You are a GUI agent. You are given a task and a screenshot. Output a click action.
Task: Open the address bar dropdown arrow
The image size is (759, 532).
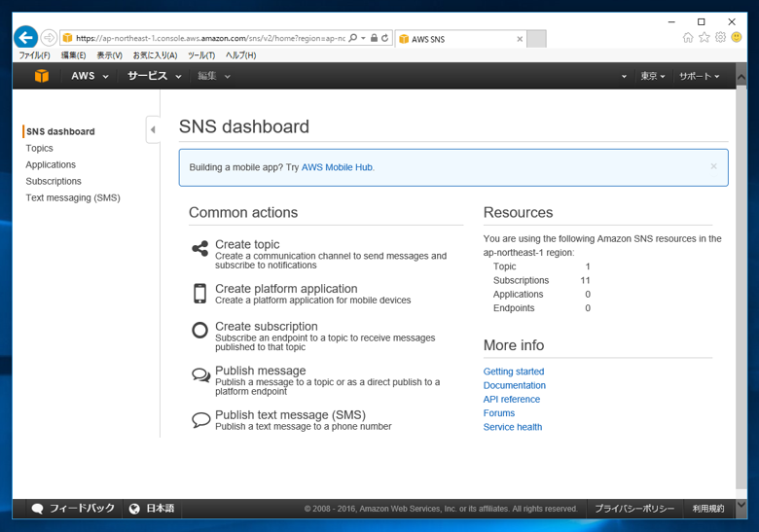pyautogui.click(x=363, y=38)
